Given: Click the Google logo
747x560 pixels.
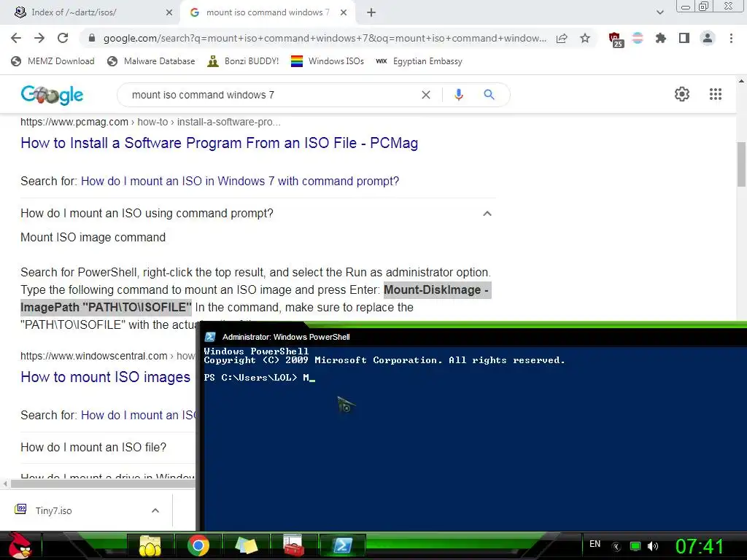Looking at the screenshot, I should [52, 95].
